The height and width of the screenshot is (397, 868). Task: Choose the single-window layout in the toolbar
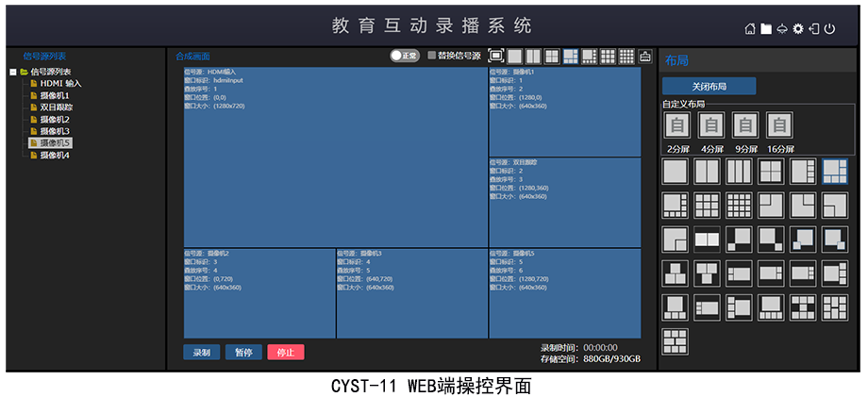[x=515, y=57]
